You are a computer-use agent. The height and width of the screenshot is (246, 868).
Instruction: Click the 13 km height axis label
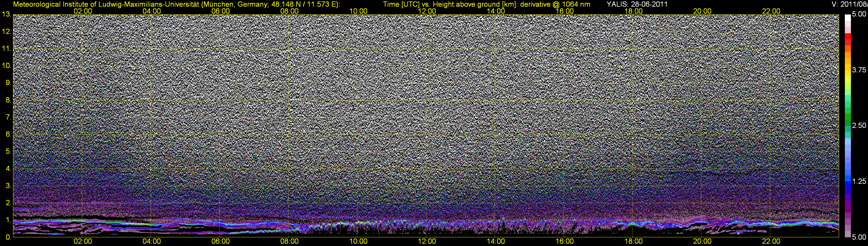6,14
